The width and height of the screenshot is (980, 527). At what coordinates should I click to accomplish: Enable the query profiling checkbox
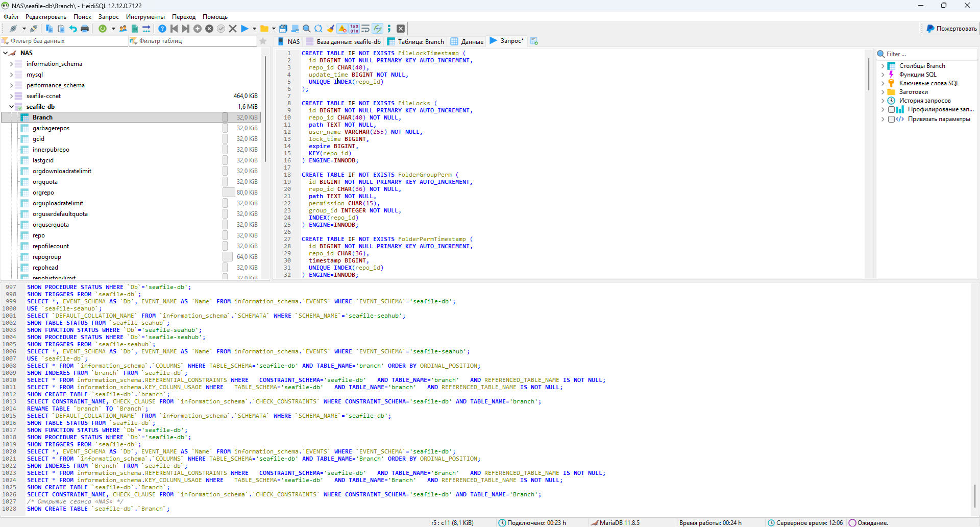point(891,110)
